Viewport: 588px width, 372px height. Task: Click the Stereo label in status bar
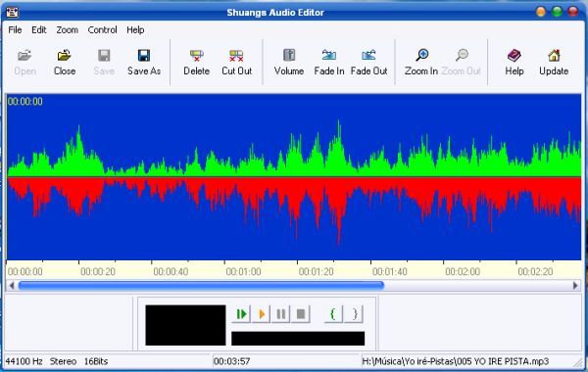[63, 361]
